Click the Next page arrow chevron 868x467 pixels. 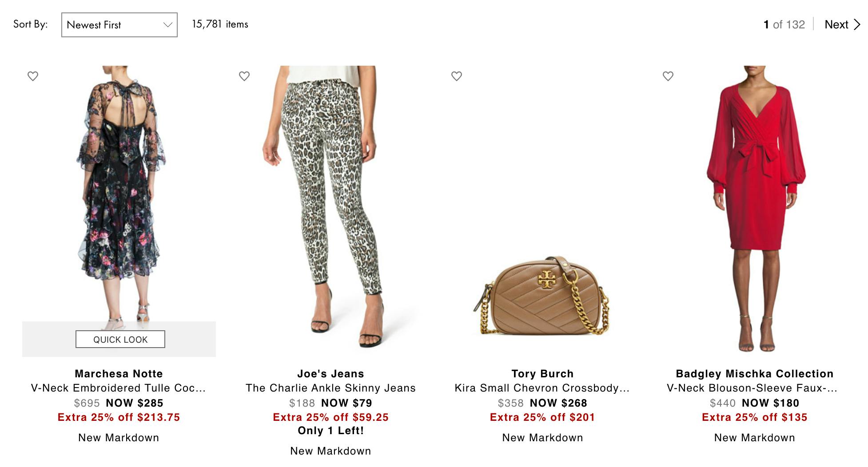tap(857, 24)
